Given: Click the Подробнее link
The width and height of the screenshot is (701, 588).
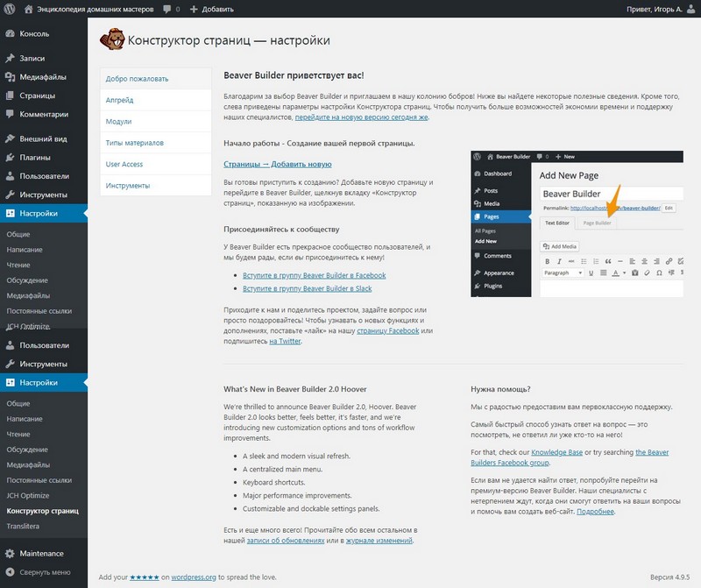Looking at the screenshot, I should point(596,512).
